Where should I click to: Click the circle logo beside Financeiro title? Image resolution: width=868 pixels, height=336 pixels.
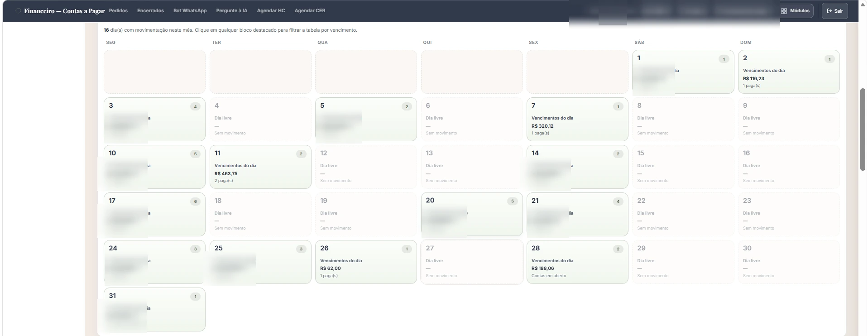click(18, 11)
